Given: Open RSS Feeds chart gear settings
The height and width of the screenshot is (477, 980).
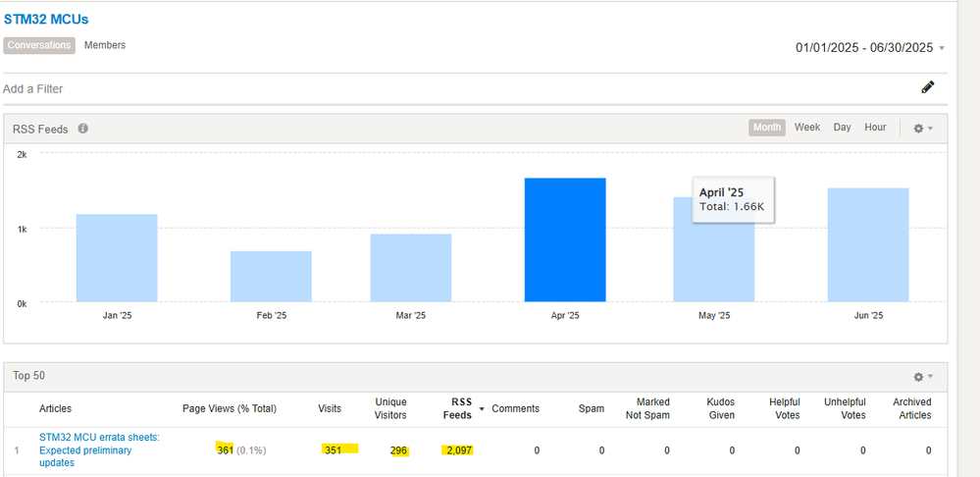Looking at the screenshot, I should (x=922, y=129).
